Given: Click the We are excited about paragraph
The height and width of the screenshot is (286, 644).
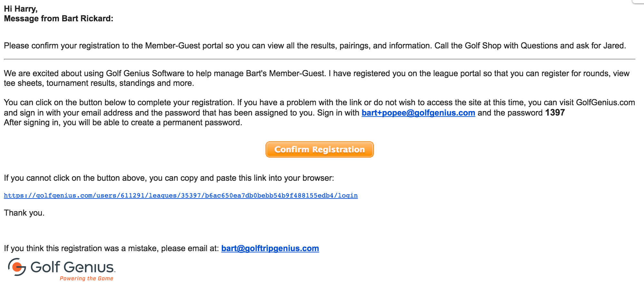Looking at the screenshot, I should [317, 78].
